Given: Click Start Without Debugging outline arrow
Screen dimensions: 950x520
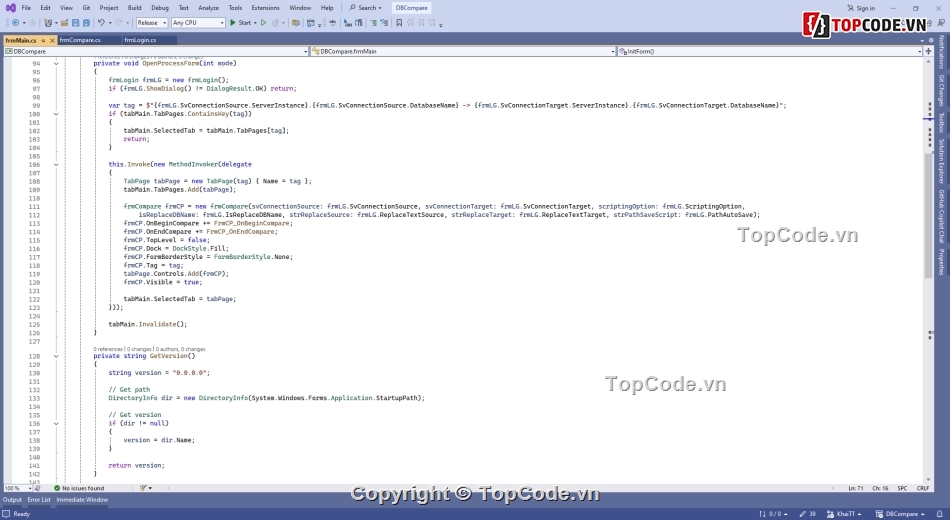Looking at the screenshot, I should [x=264, y=22].
